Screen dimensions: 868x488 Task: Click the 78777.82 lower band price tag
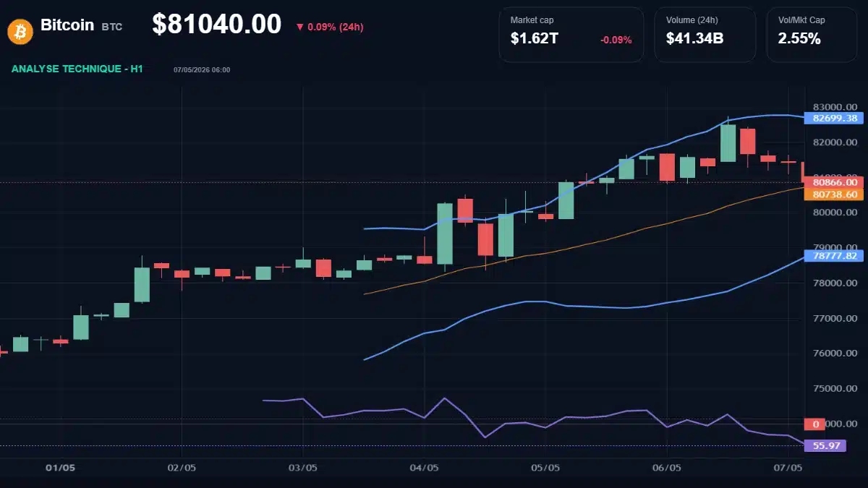click(x=834, y=255)
